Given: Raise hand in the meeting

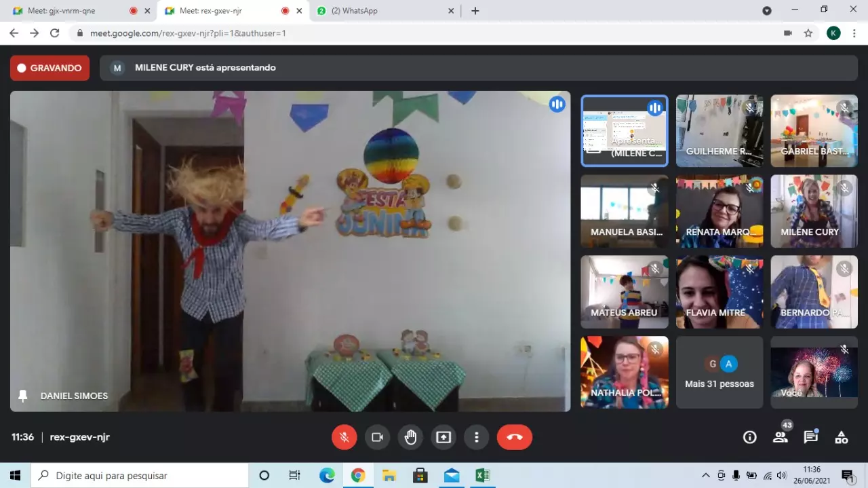Looking at the screenshot, I should pyautogui.click(x=410, y=437).
